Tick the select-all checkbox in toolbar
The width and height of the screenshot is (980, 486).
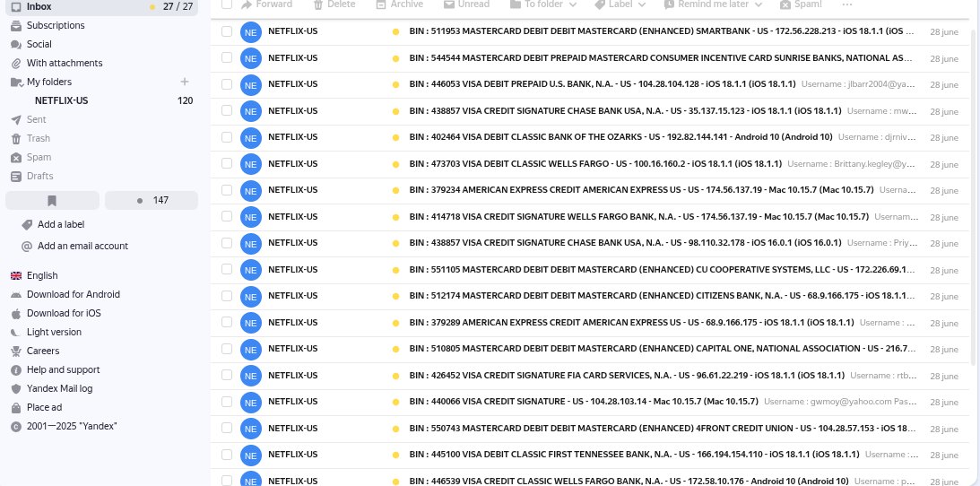coord(227,4)
